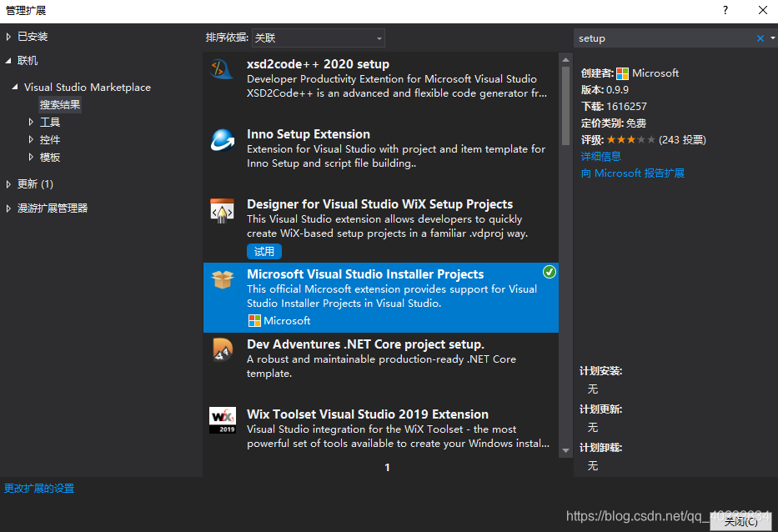Click the Designer for WiX Setup Projects icon

point(222,210)
